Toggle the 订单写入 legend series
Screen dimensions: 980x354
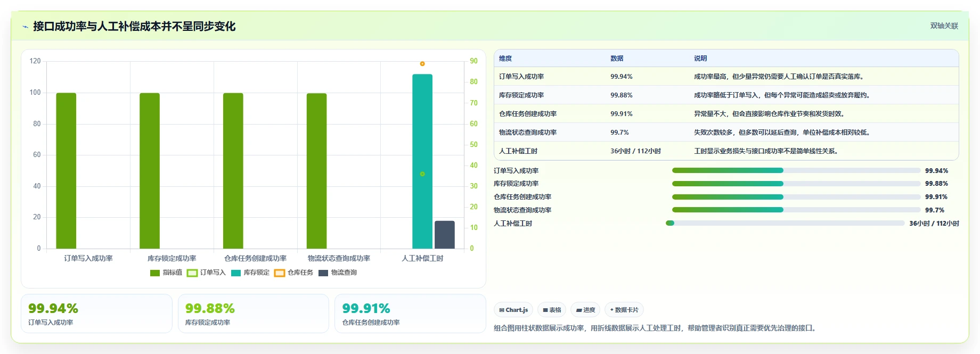(206, 273)
